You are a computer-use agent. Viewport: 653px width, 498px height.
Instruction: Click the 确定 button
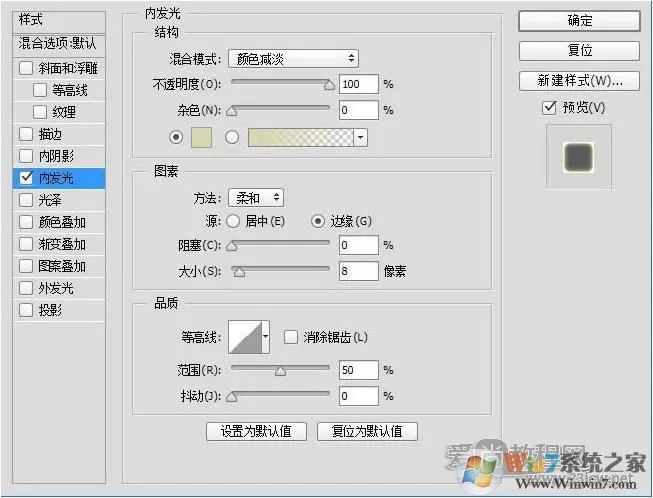[579, 20]
